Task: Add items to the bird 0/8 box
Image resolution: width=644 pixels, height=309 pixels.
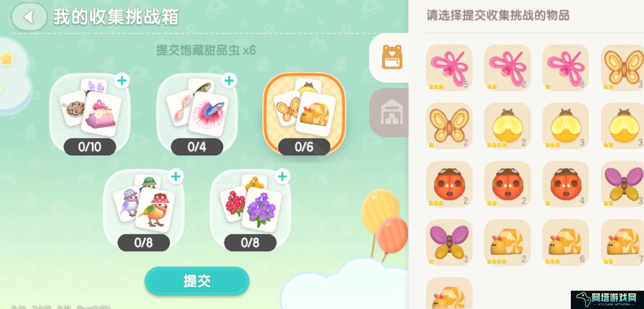Action: 176,177
